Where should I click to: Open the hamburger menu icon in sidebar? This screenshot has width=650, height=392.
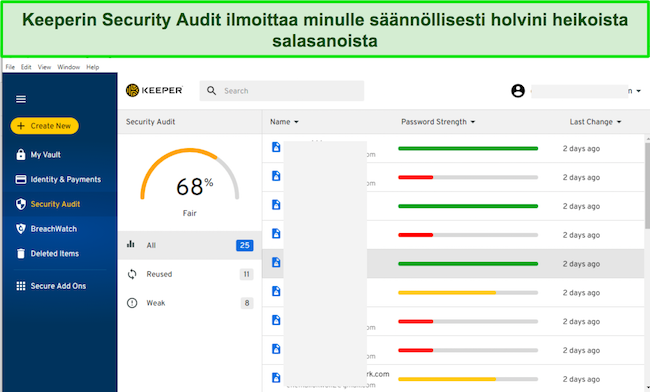[x=21, y=99]
